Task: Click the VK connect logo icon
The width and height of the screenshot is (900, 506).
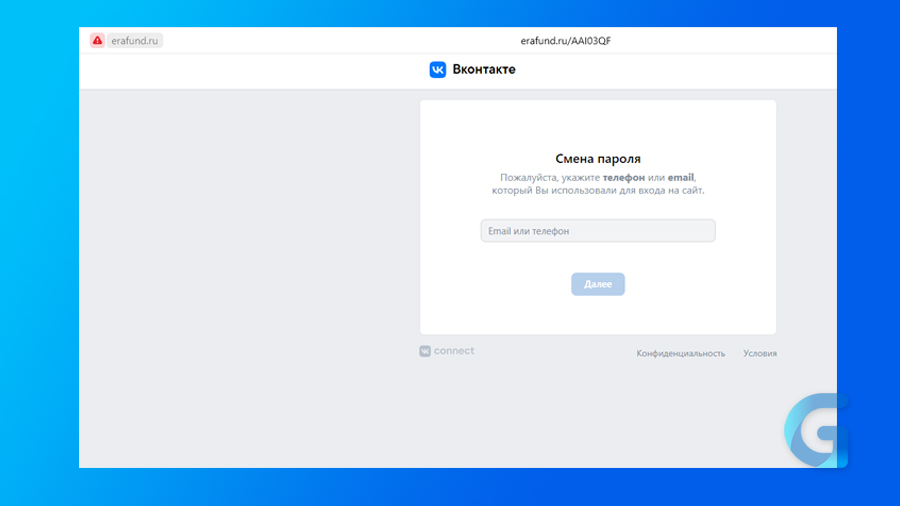Action: click(x=425, y=351)
